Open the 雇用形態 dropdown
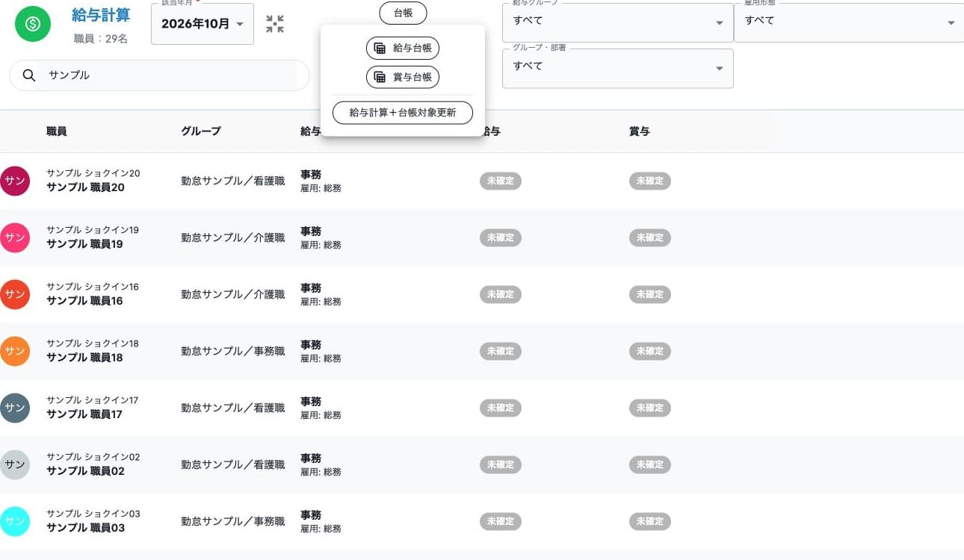964x560 pixels. pyautogui.click(x=849, y=22)
